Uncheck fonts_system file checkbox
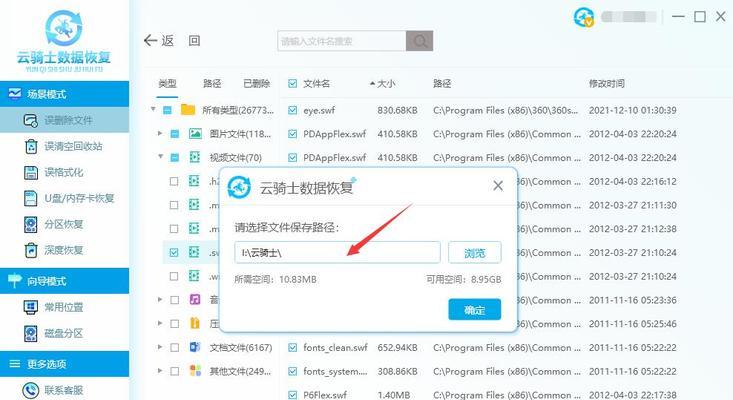733x400 pixels. (293, 371)
